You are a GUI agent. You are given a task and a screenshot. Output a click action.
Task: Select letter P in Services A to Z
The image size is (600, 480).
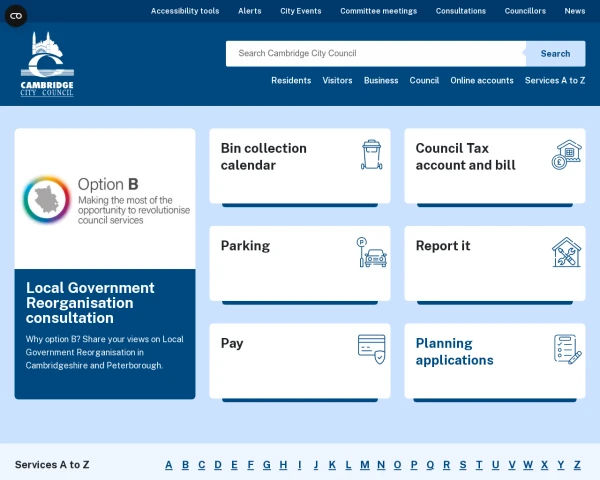point(413,465)
